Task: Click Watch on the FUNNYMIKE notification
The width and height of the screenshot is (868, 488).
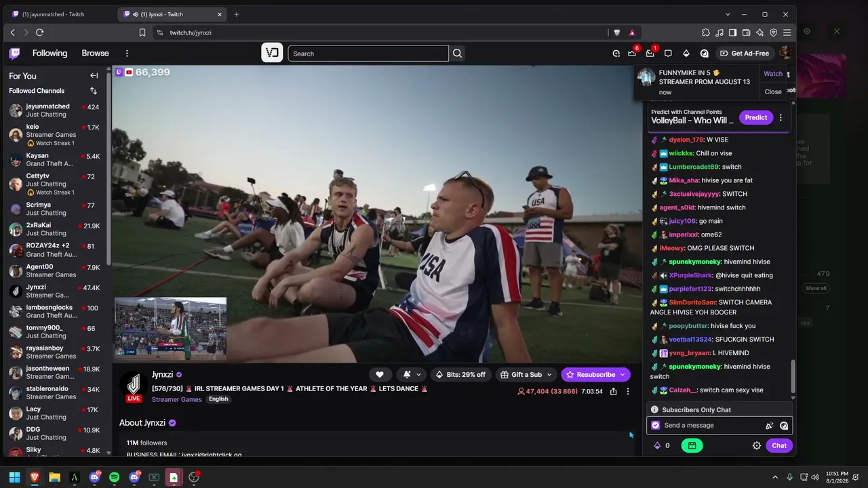Action: (773, 74)
